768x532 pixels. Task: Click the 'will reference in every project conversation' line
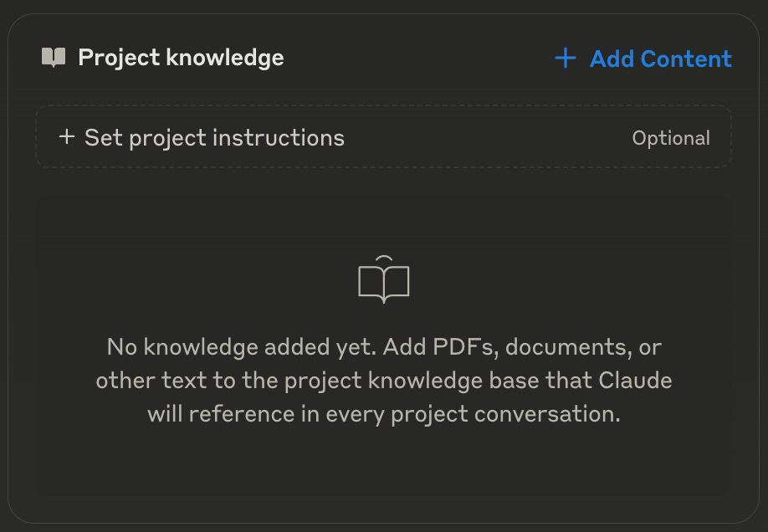coord(384,414)
